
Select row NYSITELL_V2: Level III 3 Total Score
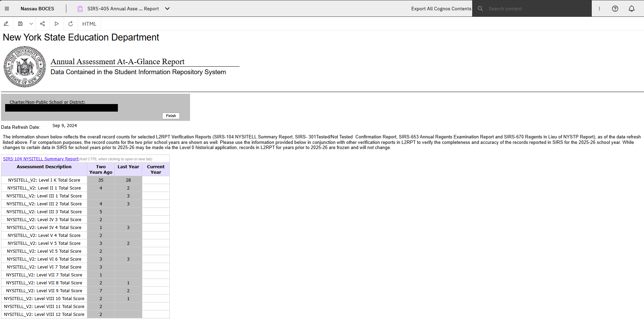click(x=85, y=212)
